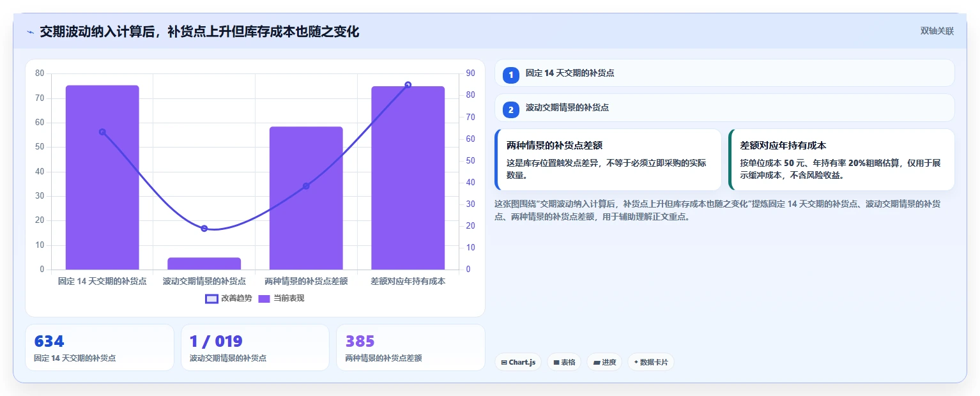Click the number 1 badge icon
980x396 pixels.
point(511,75)
